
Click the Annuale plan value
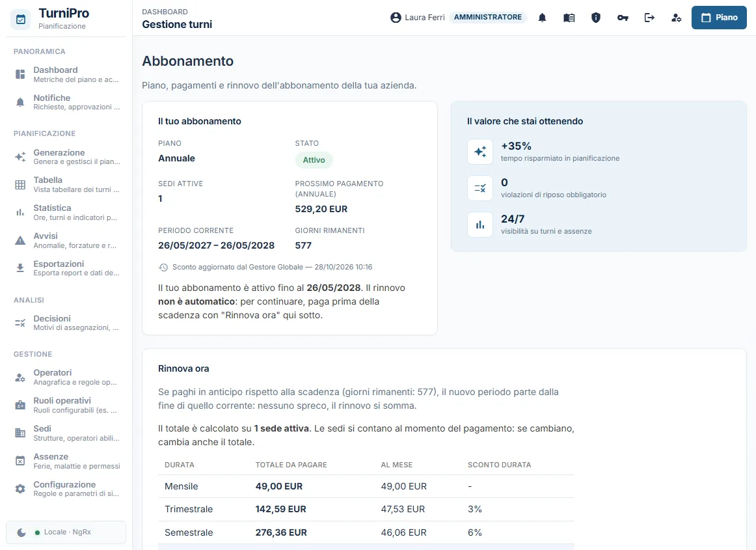[176, 158]
